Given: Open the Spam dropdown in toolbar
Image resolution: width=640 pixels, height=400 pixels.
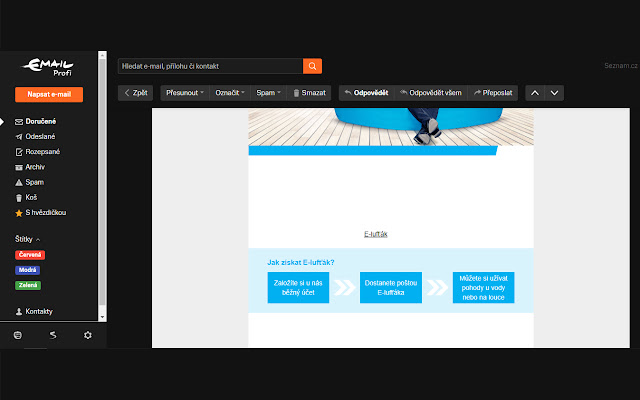Looking at the screenshot, I should (268, 93).
